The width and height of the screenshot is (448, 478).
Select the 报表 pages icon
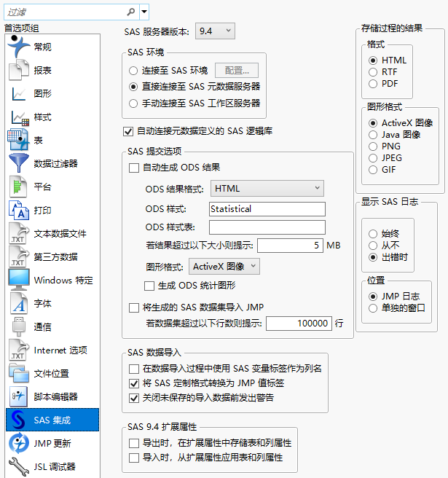pos(19,70)
